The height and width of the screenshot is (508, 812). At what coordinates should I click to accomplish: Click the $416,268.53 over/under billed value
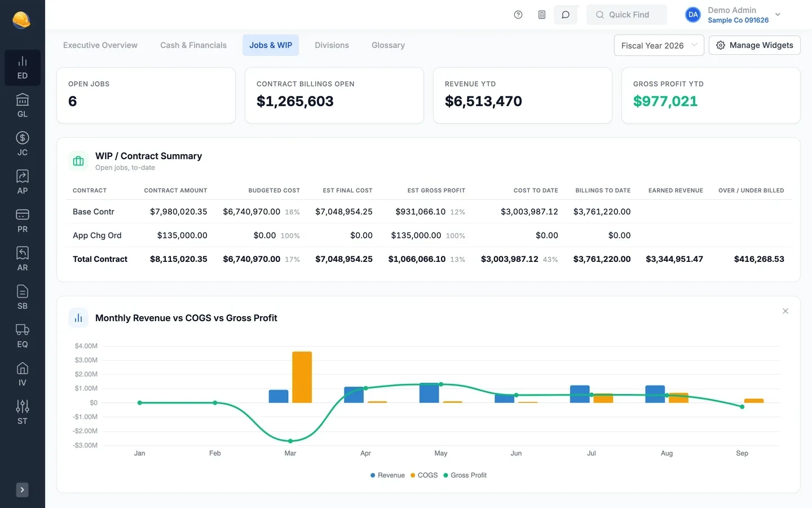(759, 259)
